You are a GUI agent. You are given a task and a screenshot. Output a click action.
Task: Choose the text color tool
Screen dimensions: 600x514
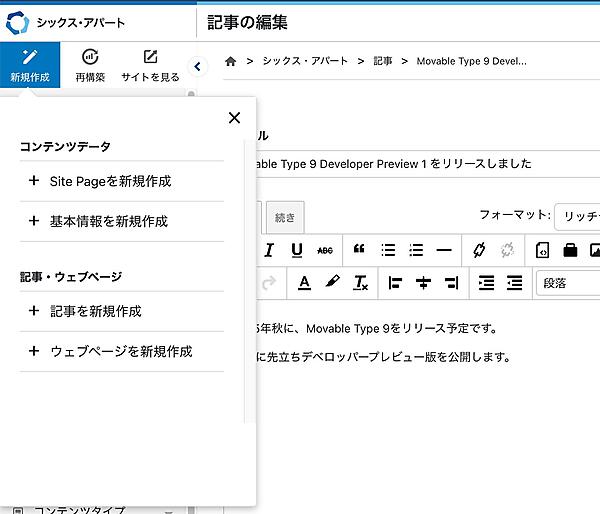click(x=305, y=283)
